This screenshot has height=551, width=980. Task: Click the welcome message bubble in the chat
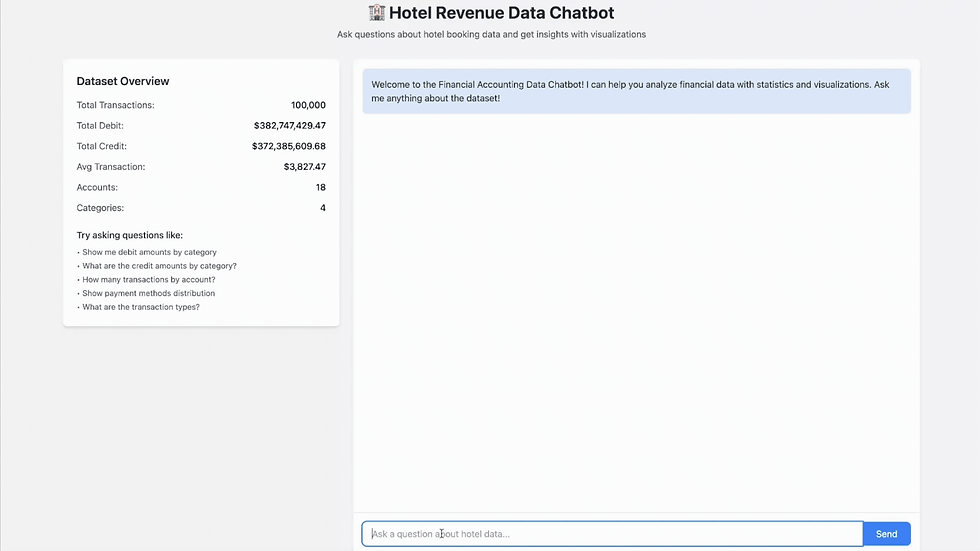pos(636,91)
